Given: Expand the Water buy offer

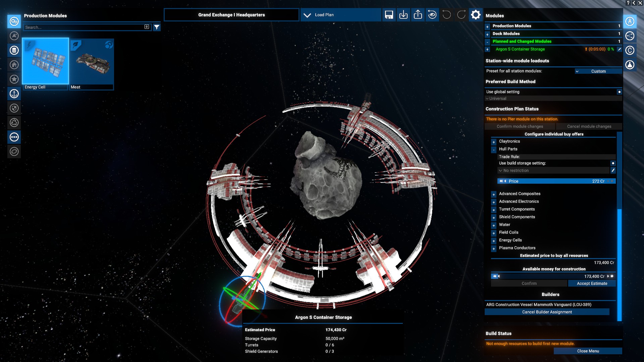Looking at the screenshot, I should pyautogui.click(x=494, y=225).
